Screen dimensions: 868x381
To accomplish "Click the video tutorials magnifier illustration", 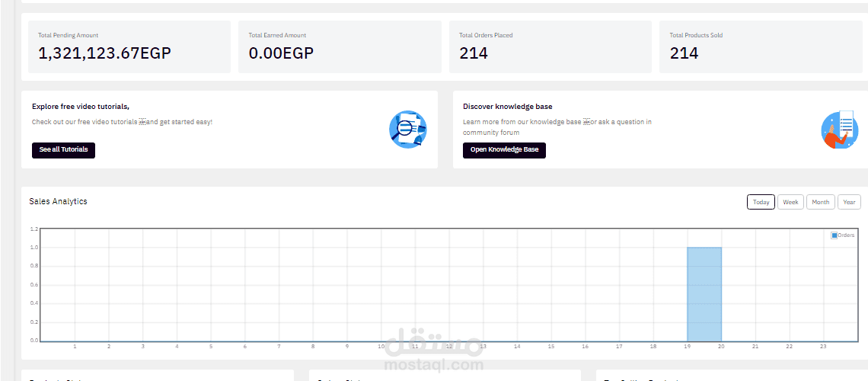I will coord(408,129).
